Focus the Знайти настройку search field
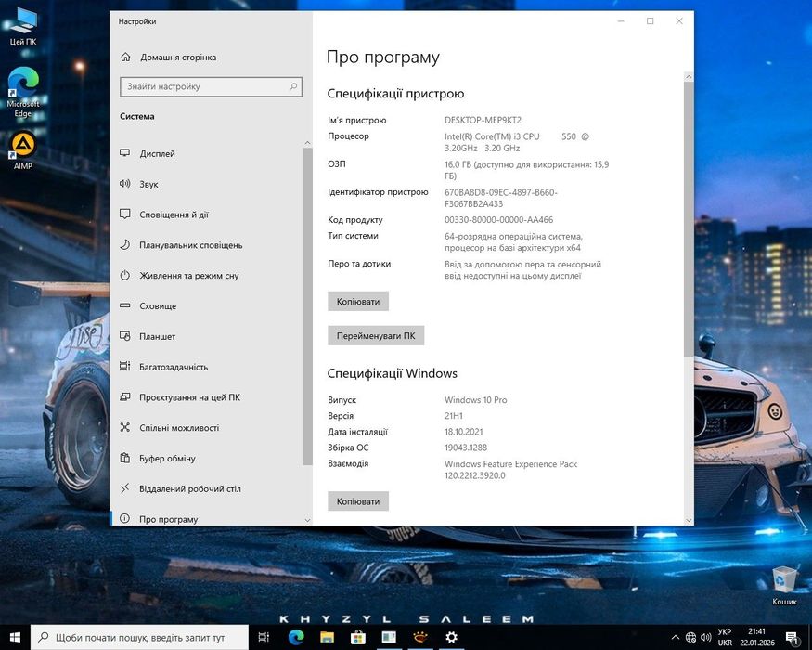This screenshot has width=812, height=650. [x=211, y=86]
